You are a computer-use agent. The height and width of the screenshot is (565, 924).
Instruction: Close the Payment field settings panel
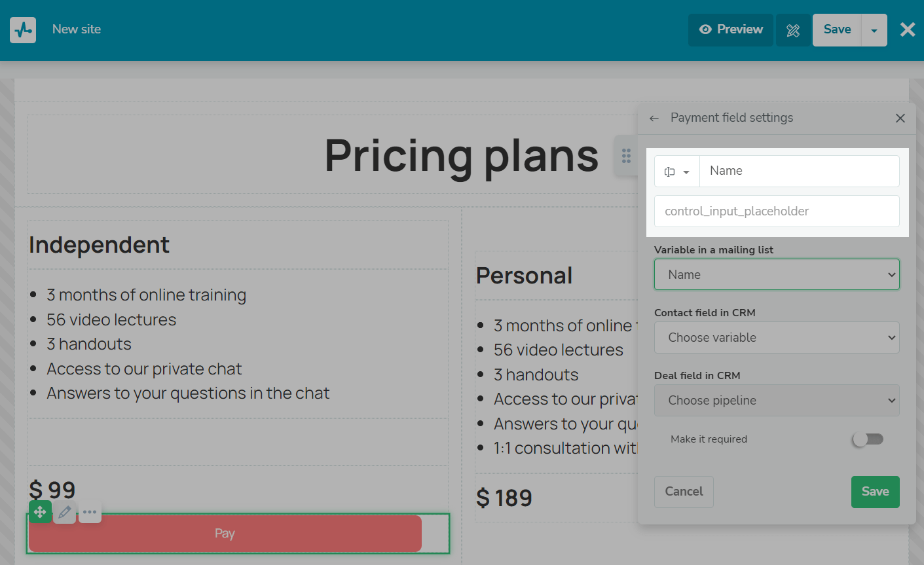[900, 118]
